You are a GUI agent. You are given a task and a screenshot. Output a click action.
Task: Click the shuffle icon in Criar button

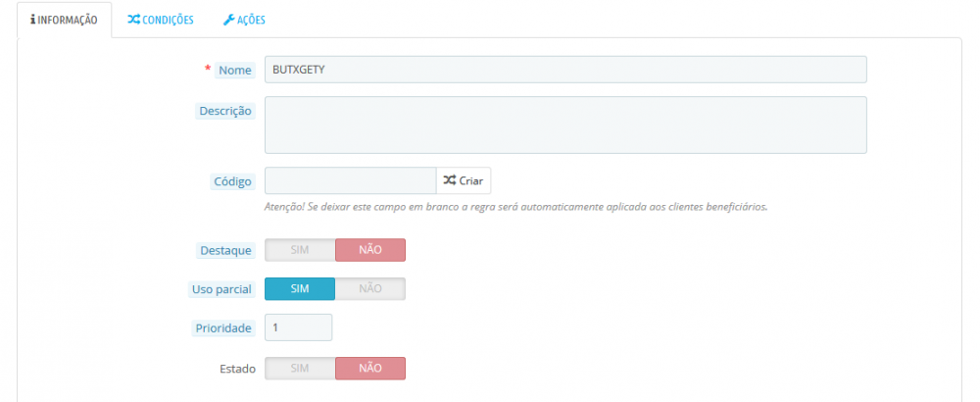(449, 181)
